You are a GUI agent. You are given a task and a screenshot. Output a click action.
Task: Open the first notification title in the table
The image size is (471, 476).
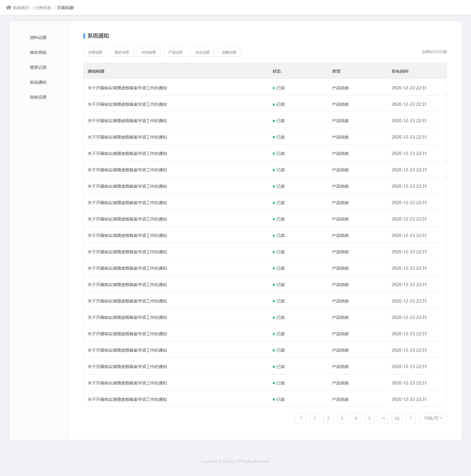[127, 88]
